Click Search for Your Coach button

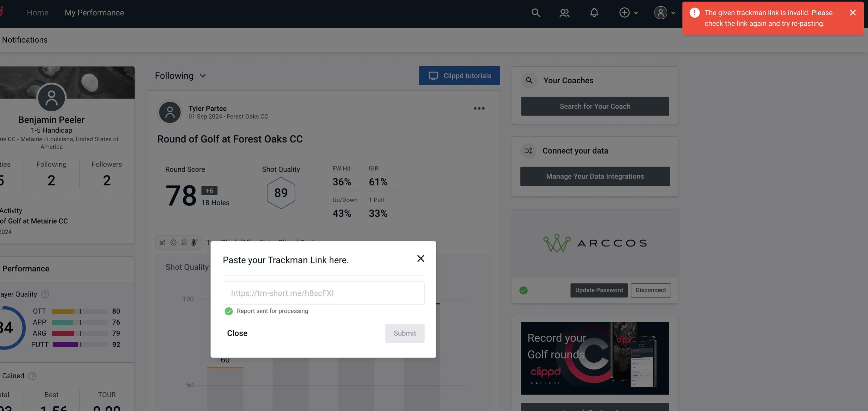[595, 106]
